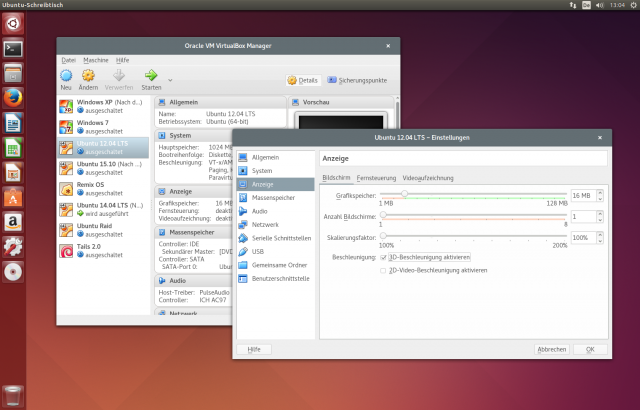The width and height of the screenshot is (640, 410).
Task: Click the Hilfe button in settings dialog
Action: (x=254, y=350)
